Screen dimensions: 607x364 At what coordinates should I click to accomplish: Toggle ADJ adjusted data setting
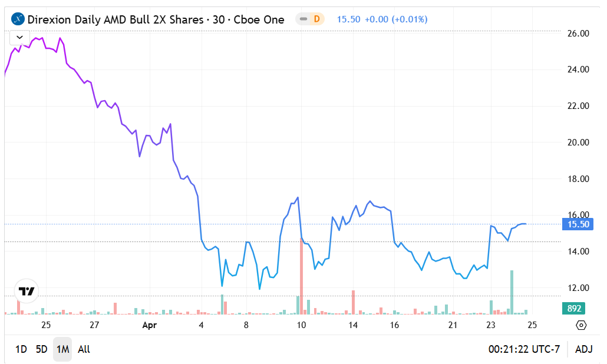click(x=583, y=349)
